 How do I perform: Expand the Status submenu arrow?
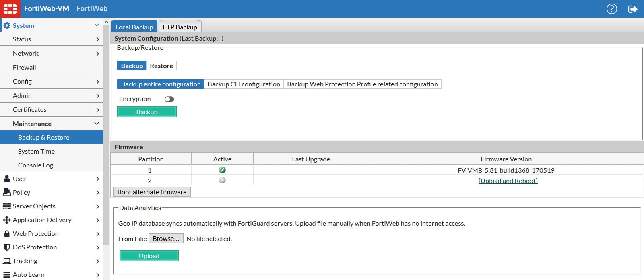[97, 39]
